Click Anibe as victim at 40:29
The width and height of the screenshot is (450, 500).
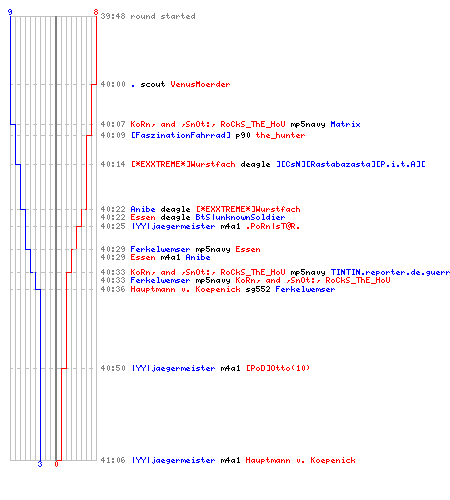198,257
